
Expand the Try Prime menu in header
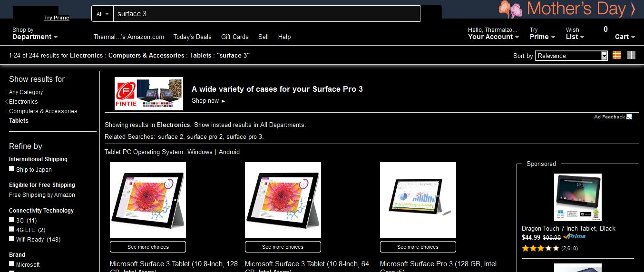542,33
